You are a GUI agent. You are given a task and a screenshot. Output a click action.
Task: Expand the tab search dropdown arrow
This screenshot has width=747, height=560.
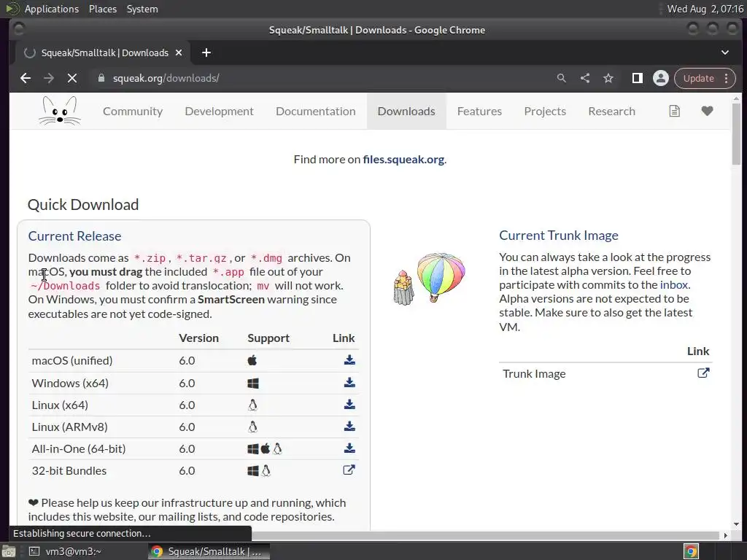(724, 52)
